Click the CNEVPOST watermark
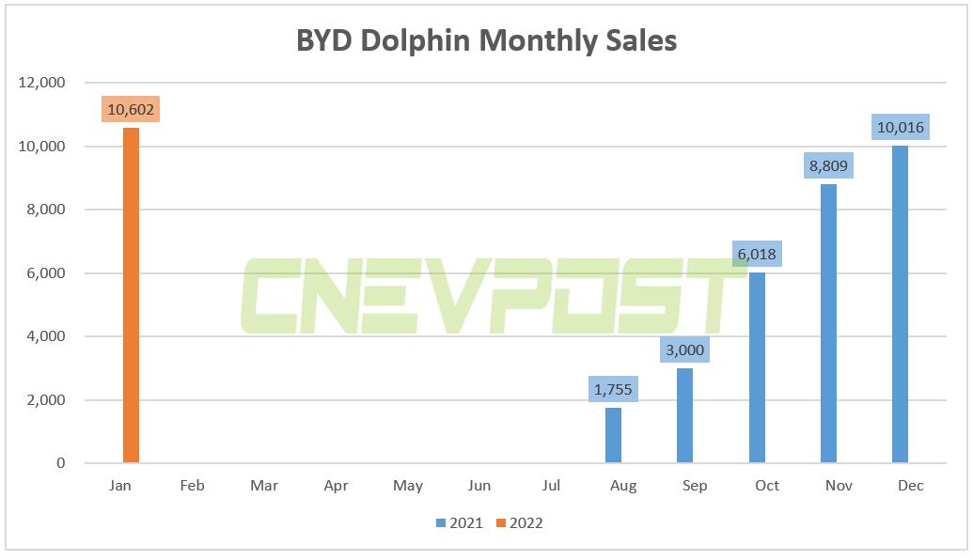973x560 pixels. tap(494, 296)
